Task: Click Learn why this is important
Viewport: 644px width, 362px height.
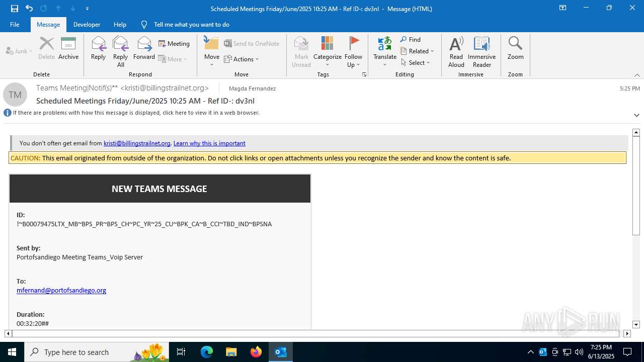Action: pos(209,143)
